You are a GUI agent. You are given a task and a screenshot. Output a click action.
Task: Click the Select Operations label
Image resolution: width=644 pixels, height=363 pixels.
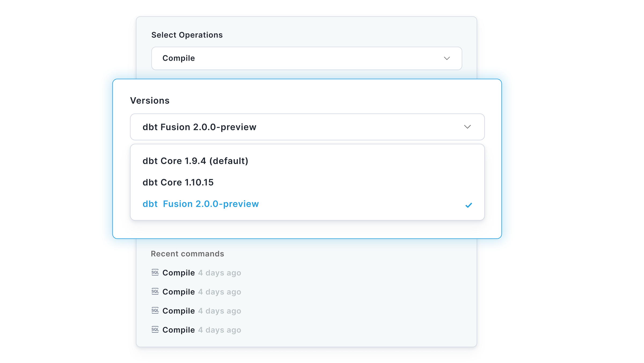(x=187, y=35)
